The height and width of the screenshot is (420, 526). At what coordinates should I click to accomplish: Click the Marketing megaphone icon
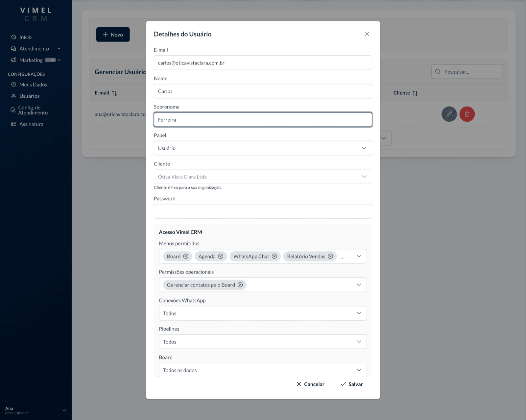coord(13,60)
